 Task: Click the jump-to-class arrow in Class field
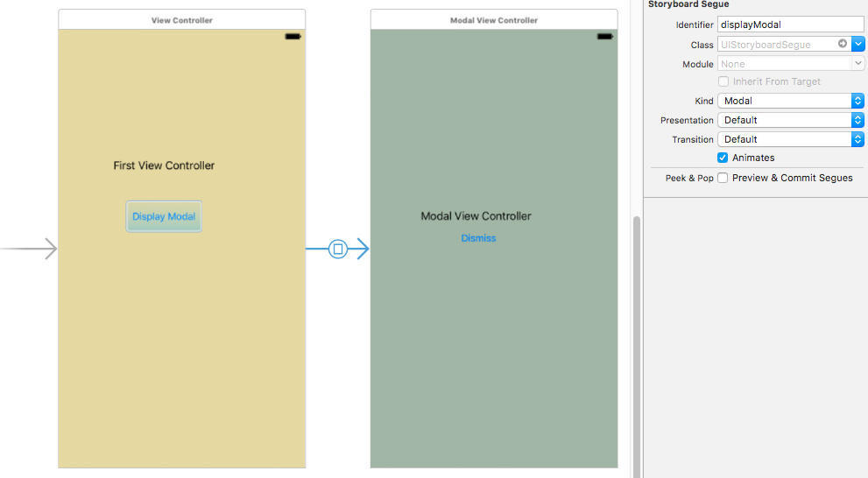pyautogui.click(x=843, y=44)
